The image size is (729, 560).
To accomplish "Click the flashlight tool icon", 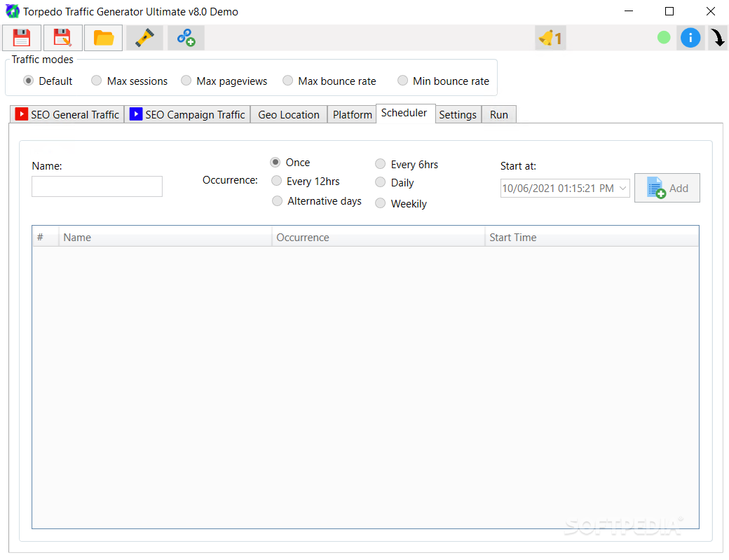I will point(144,38).
